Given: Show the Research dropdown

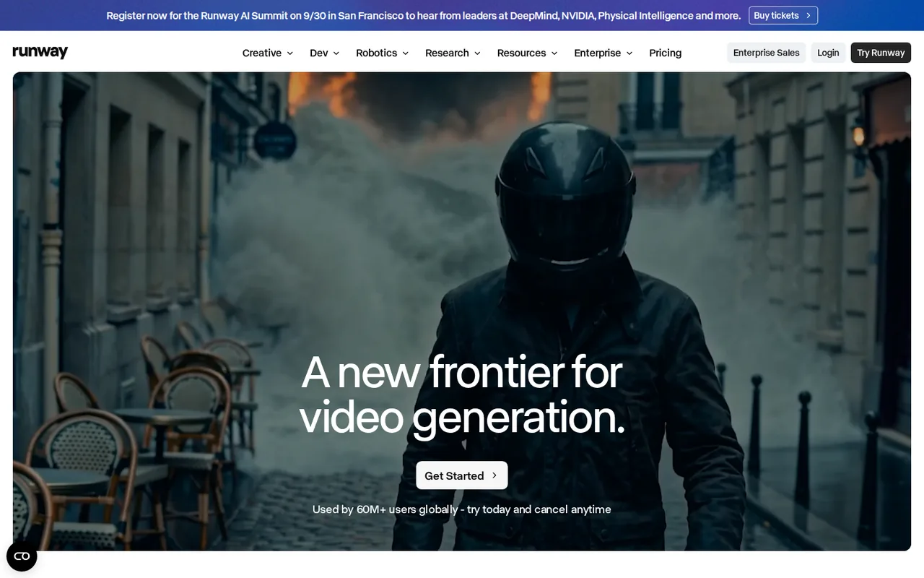Looking at the screenshot, I should pos(453,53).
